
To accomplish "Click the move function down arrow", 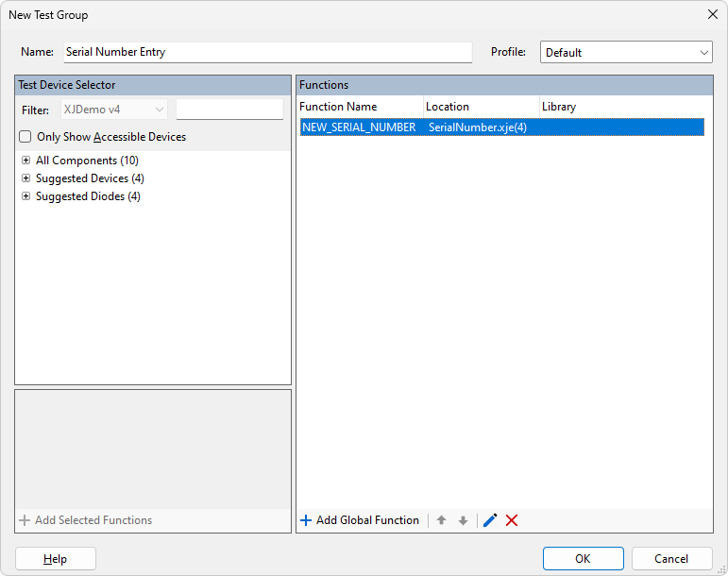I will 463,520.
